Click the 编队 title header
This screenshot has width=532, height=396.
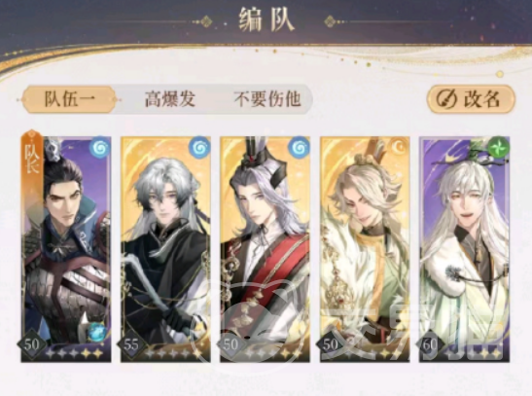pos(266,20)
